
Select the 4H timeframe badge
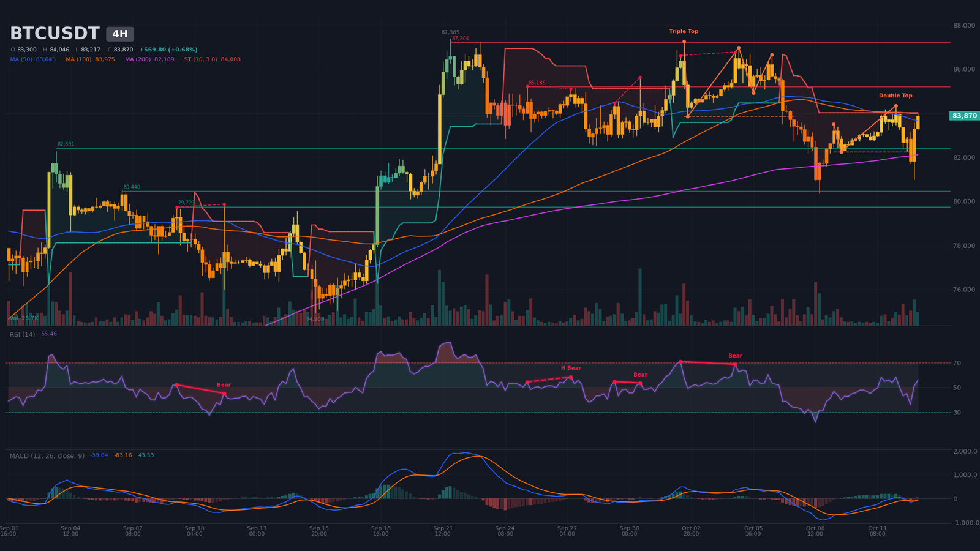click(x=120, y=34)
